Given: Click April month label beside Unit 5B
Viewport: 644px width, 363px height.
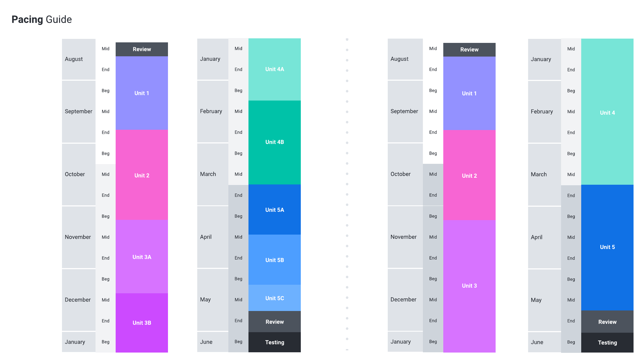Looking at the screenshot, I should 206,237.
